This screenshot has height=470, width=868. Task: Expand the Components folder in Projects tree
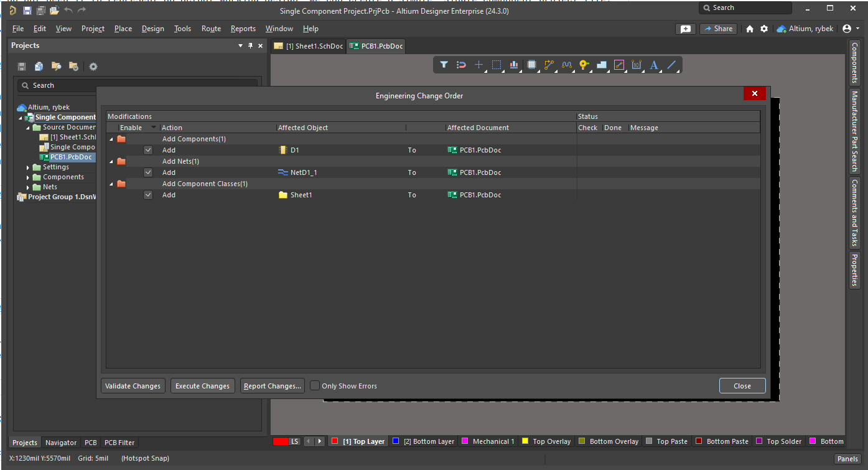click(x=29, y=177)
